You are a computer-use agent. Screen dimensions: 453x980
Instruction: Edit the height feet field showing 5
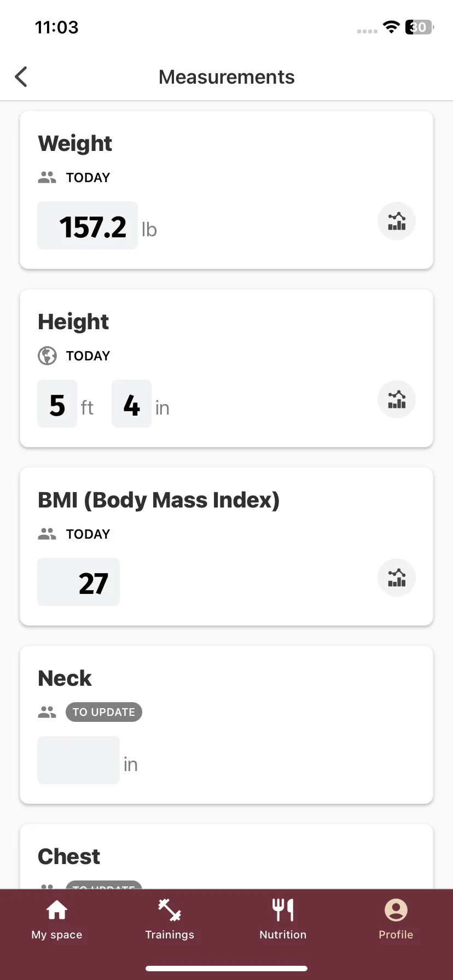point(57,404)
